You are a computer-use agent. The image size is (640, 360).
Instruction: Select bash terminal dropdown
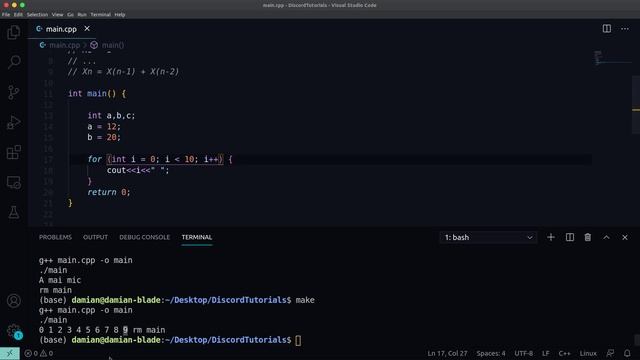[489, 238]
